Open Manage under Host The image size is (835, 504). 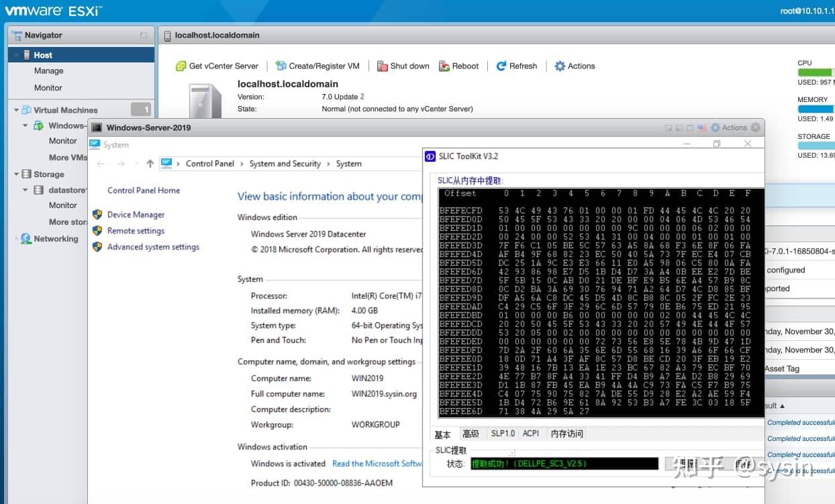click(x=48, y=70)
